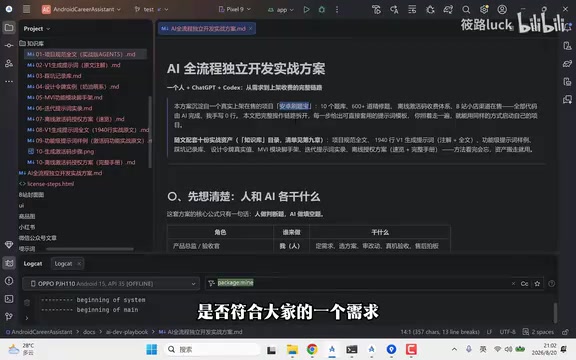Open the OPPO PJH110 device dropdown in Logcat
The height and width of the screenshot is (360, 576).
click(x=111, y=283)
